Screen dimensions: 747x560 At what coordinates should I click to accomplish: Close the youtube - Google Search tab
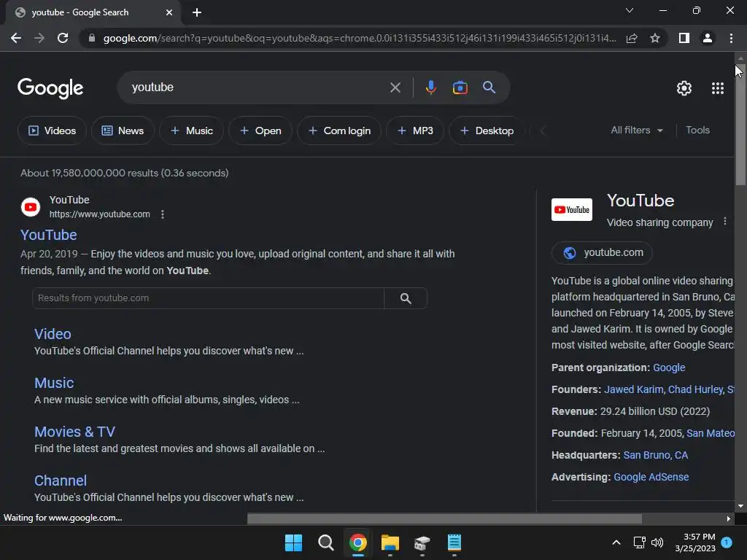(x=169, y=12)
